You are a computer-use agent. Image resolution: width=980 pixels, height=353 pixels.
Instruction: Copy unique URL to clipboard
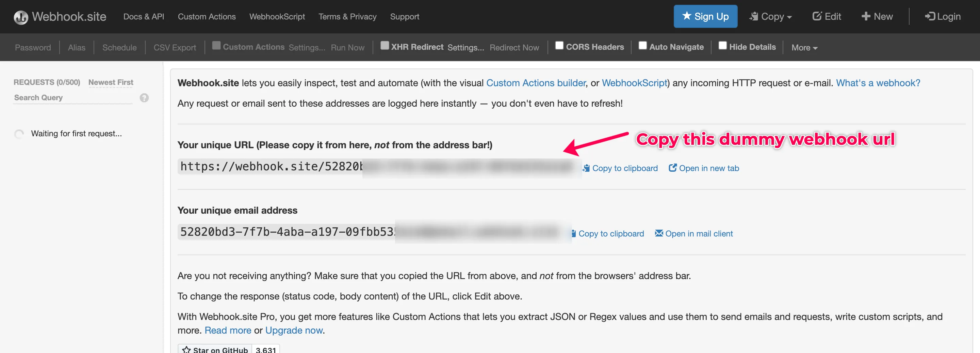620,168
